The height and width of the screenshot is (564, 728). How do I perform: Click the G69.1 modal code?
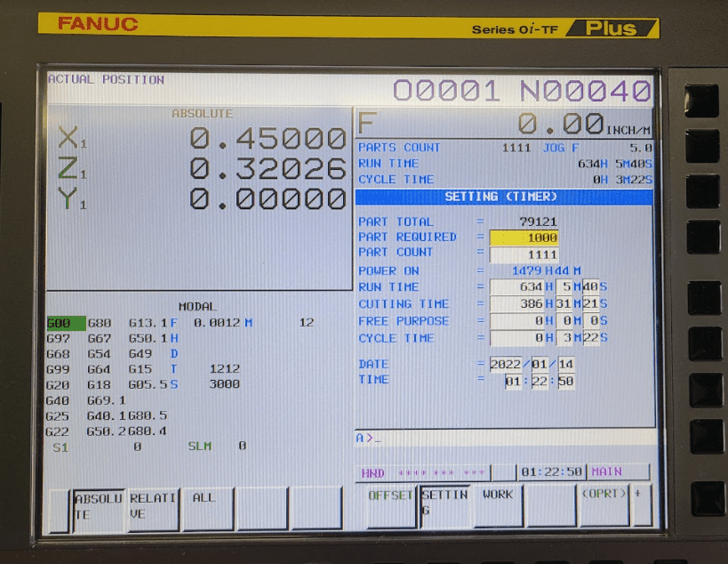point(107,400)
